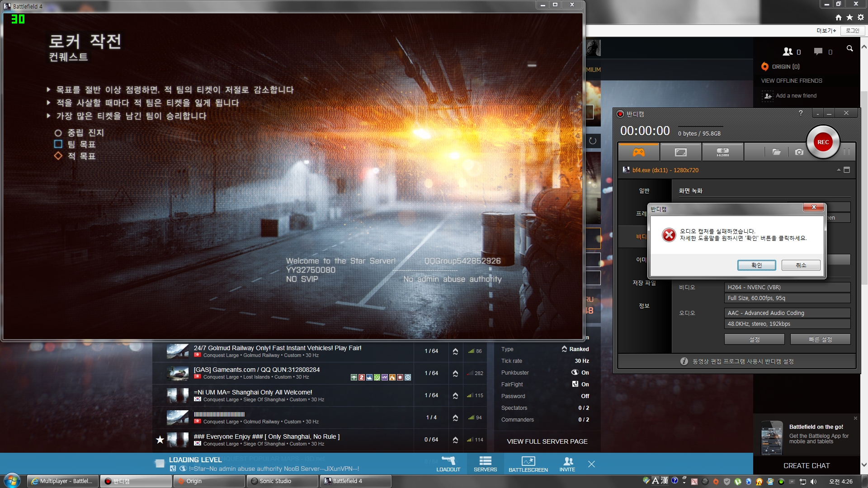Close Battlefield on the go ad
Image resolution: width=868 pixels, height=488 pixels.
tap(855, 418)
